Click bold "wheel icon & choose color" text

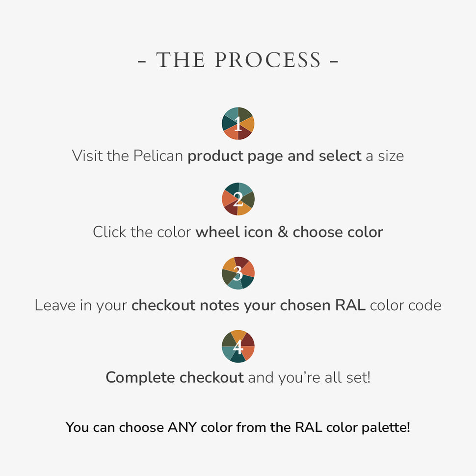(289, 232)
